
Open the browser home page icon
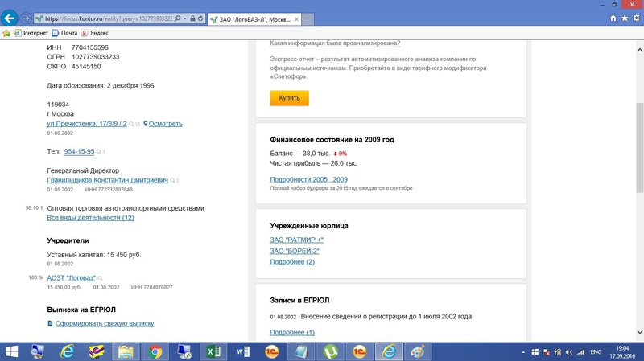(613, 18)
